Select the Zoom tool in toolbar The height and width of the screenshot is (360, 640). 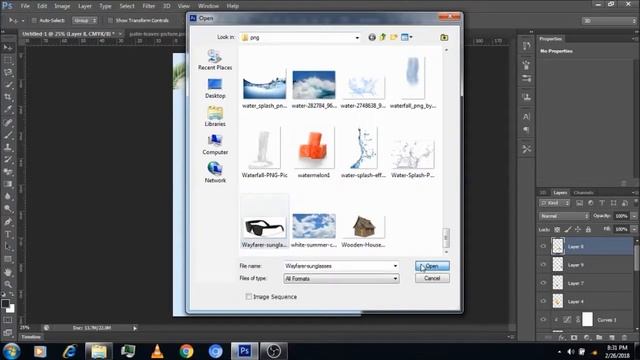tap(8, 284)
